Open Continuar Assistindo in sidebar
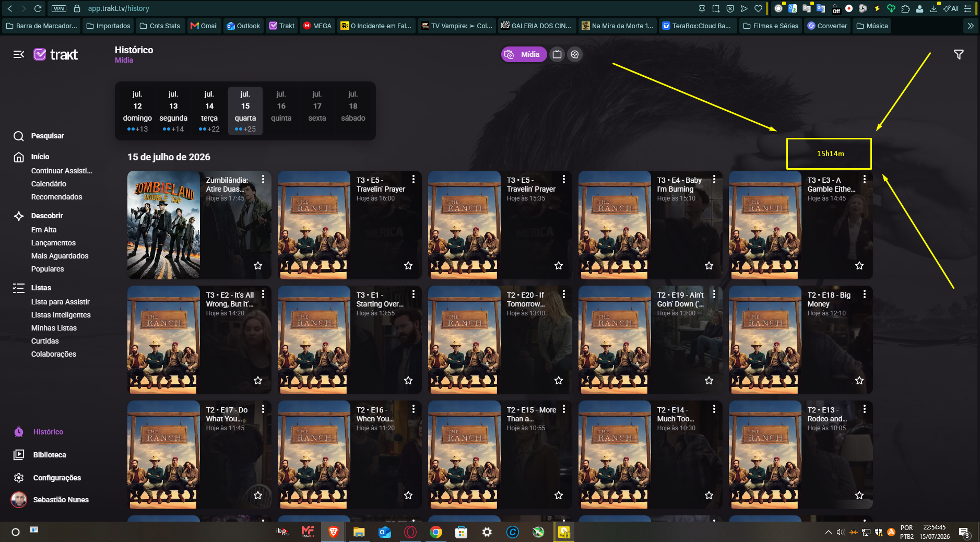Screen dimensions: 980x542 (x=62, y=171)
